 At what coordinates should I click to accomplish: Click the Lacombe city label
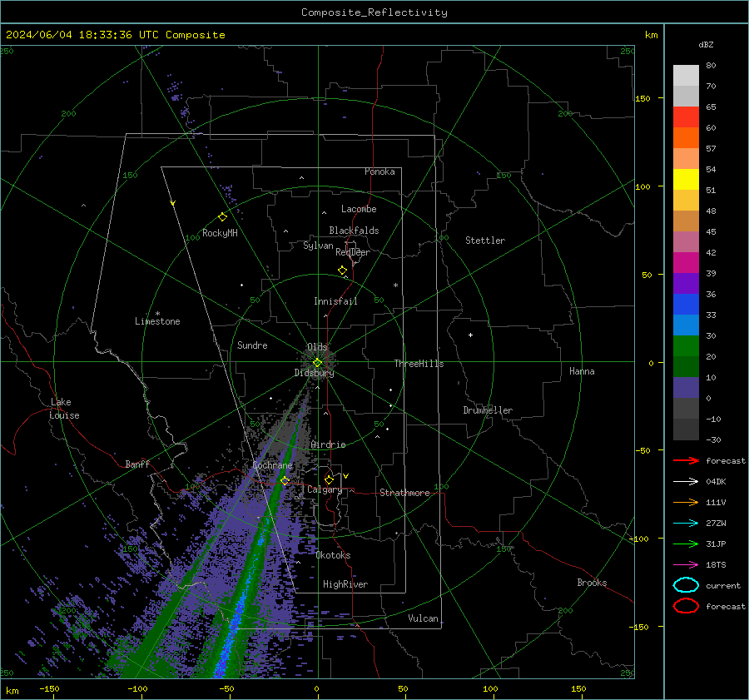359,209
